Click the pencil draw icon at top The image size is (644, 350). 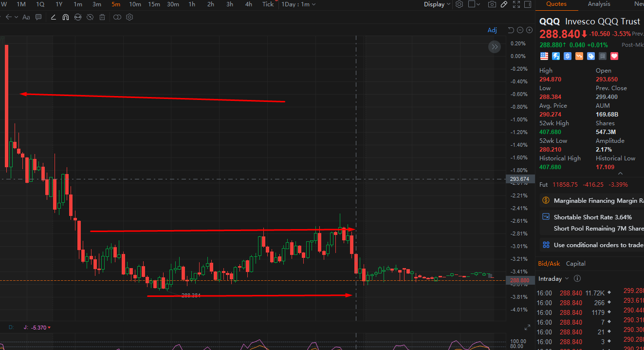(504, 4)
